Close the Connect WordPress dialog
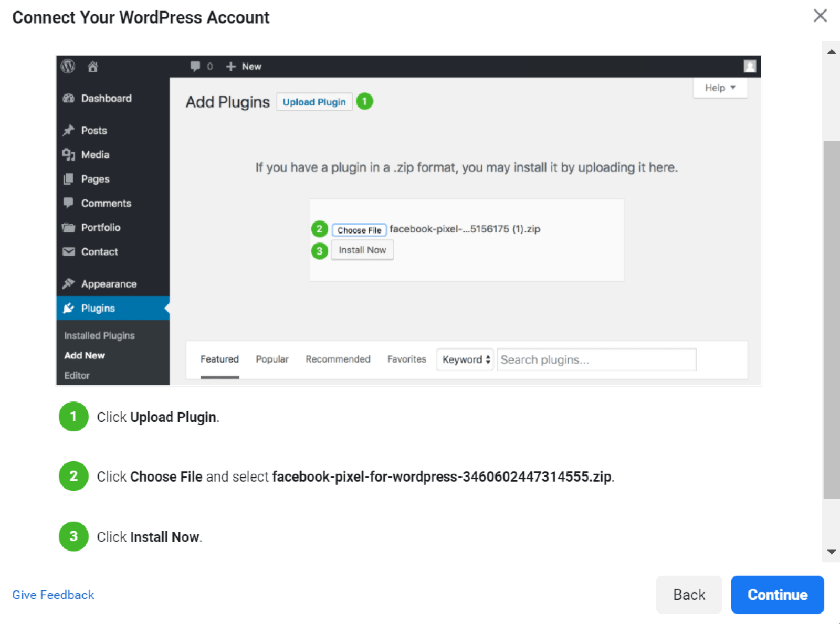This screenshot has width=840, height=624. pyautogui.click(x=820, y=16)
